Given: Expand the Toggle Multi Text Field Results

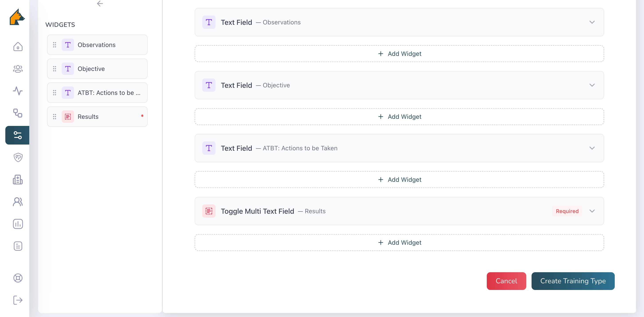Looking at the screenshot, I should [x=592, y=211].
